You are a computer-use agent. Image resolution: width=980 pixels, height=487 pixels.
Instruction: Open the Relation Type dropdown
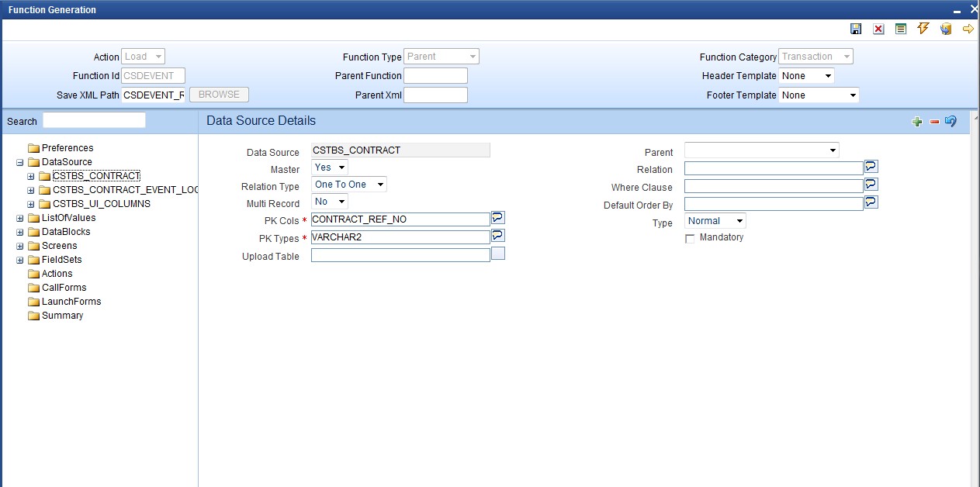[x=349, y=185]
